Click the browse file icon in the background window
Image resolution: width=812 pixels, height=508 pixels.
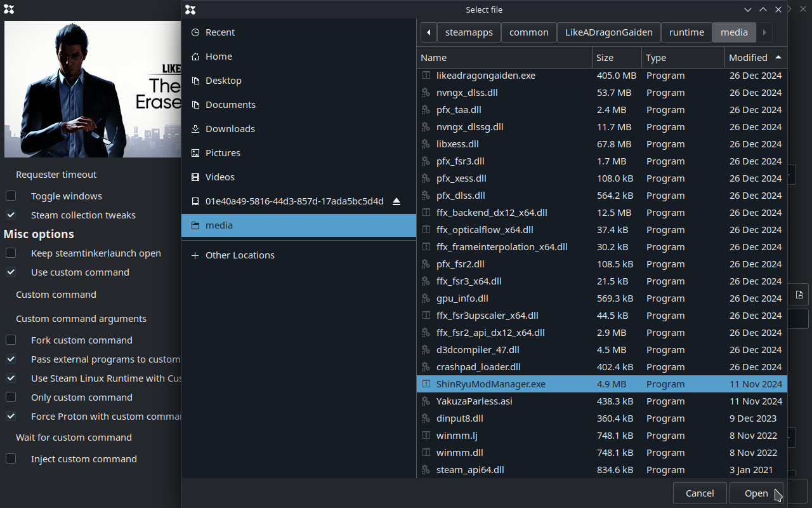799,295
